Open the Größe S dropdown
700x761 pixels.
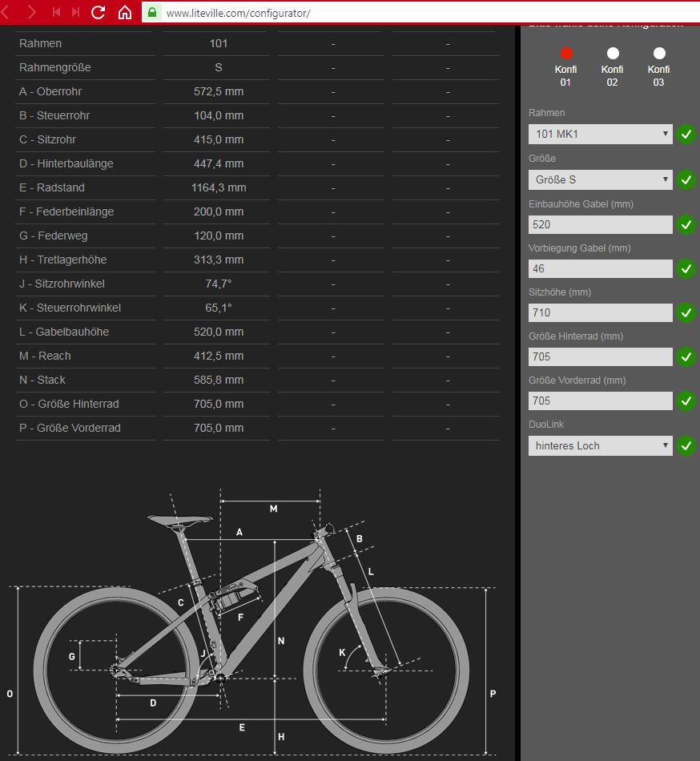pyautogui.click(x=600, y=180)
